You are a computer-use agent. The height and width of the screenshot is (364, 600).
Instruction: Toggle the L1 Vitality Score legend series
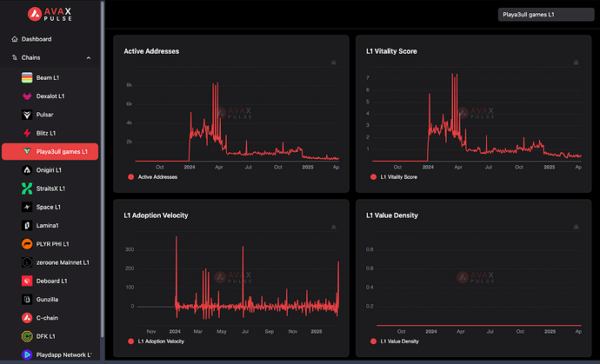click(394, 177)
